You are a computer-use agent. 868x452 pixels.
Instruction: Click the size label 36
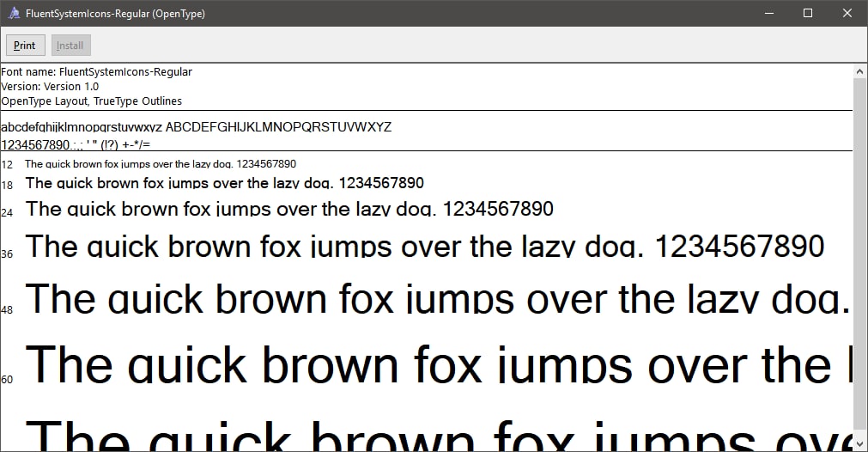[7, 254]
